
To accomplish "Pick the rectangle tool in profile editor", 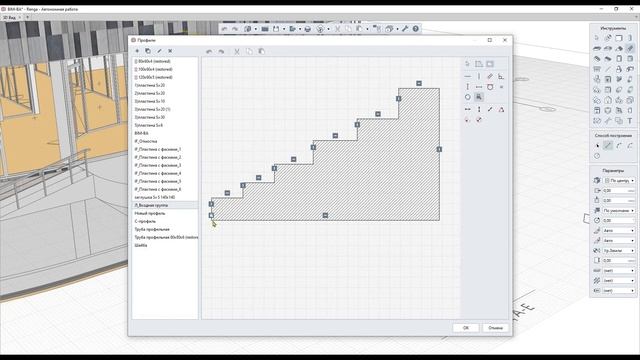I will point(490,64).
